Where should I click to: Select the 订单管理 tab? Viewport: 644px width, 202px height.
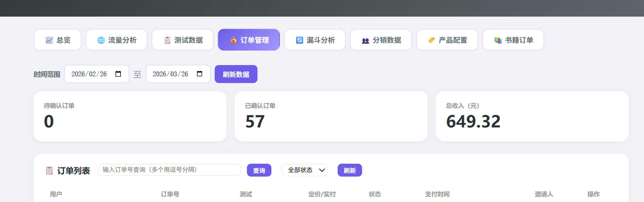[x=249, y=40]
